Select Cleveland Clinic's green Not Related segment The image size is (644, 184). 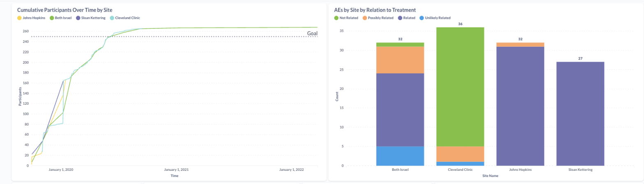[x=460, y=87]
